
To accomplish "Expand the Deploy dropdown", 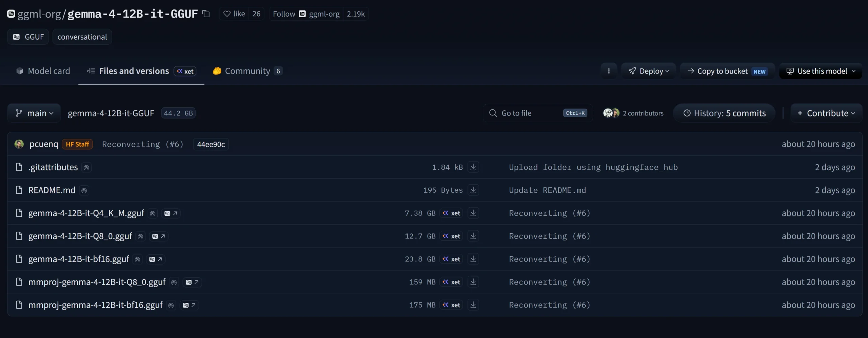I will click(x=649, y=71).
